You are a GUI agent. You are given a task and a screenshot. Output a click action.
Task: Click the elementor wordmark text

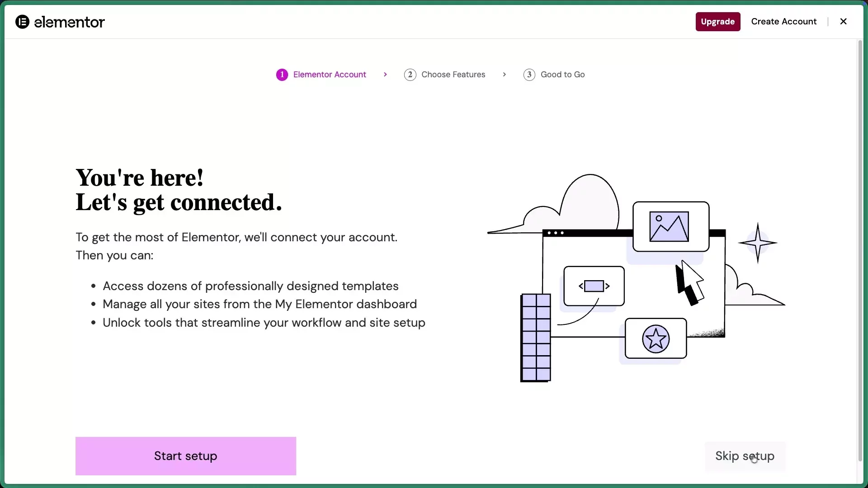[x=69, y=22]
